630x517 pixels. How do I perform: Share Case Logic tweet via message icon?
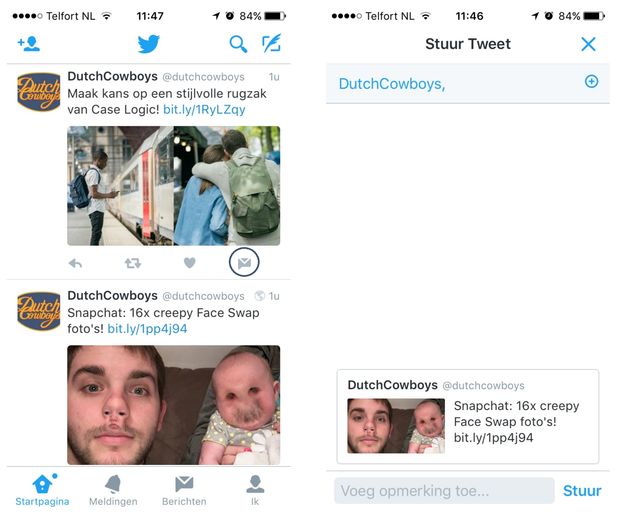[244, 262]
